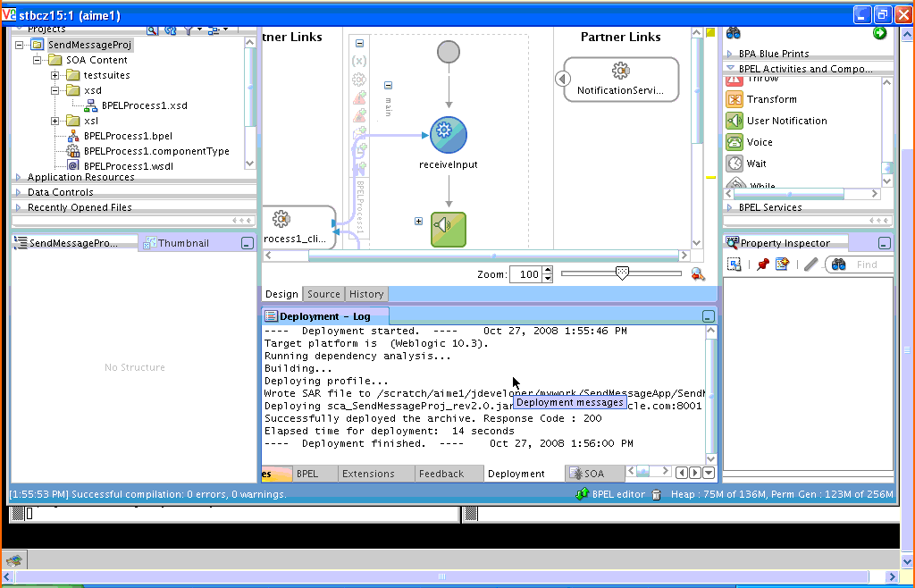Switch to the SendMessagePro... structure tab
The image size is (915, 588).
point(73,243)
